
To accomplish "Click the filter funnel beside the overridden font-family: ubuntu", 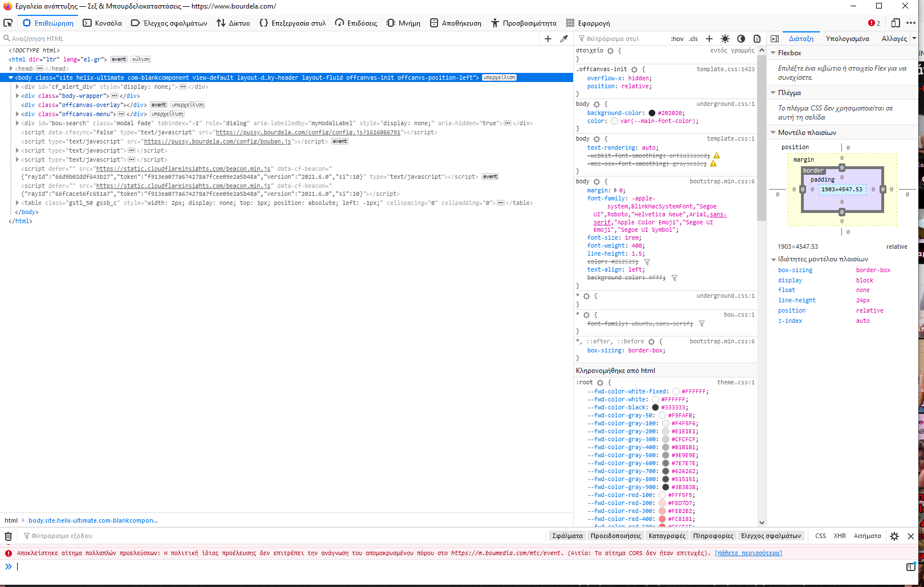I will click(x=702, y=323).
